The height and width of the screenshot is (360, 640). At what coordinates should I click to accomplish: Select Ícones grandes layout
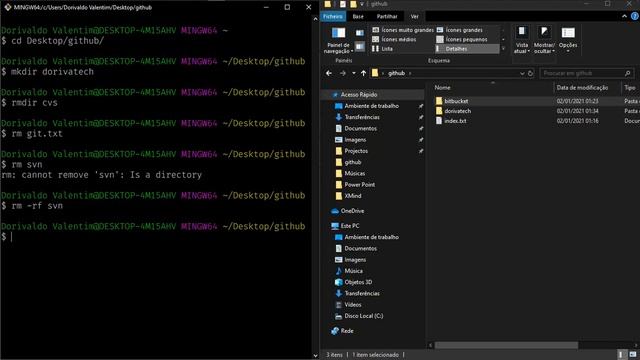460,30
